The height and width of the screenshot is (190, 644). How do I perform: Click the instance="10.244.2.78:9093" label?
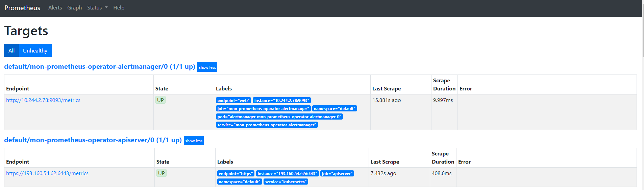(282, 100)
